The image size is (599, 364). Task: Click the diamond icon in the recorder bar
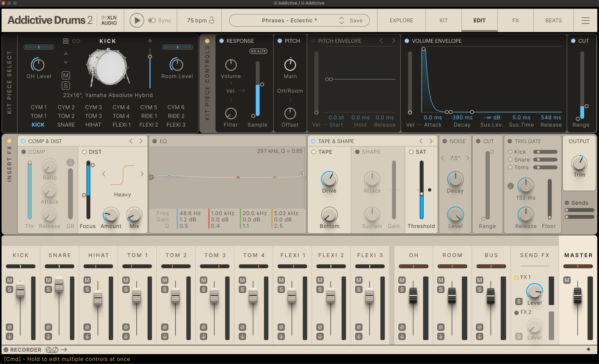point(588,349)
